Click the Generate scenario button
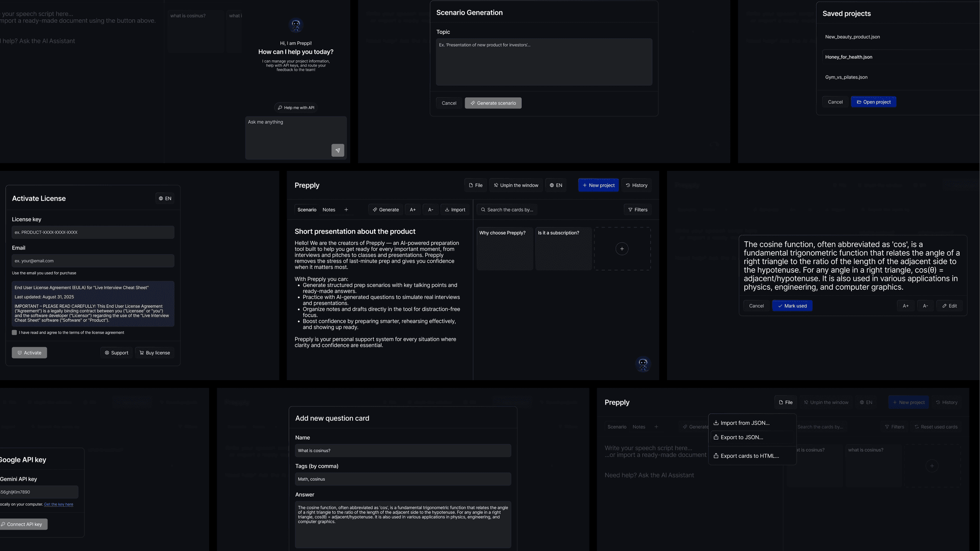This screenshot has height=551, width=980. click(x=493, y=103)
